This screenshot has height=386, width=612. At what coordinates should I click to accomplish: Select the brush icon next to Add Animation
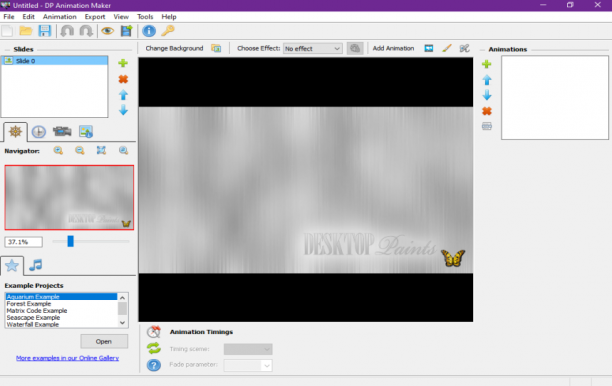pos(447,48)
